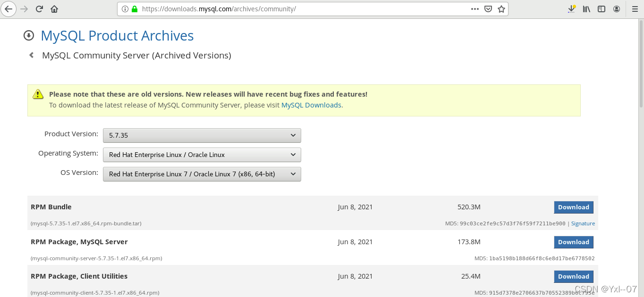Open page actions three-dot menu
The image size is (644, 297).
(x=475, y=9)
